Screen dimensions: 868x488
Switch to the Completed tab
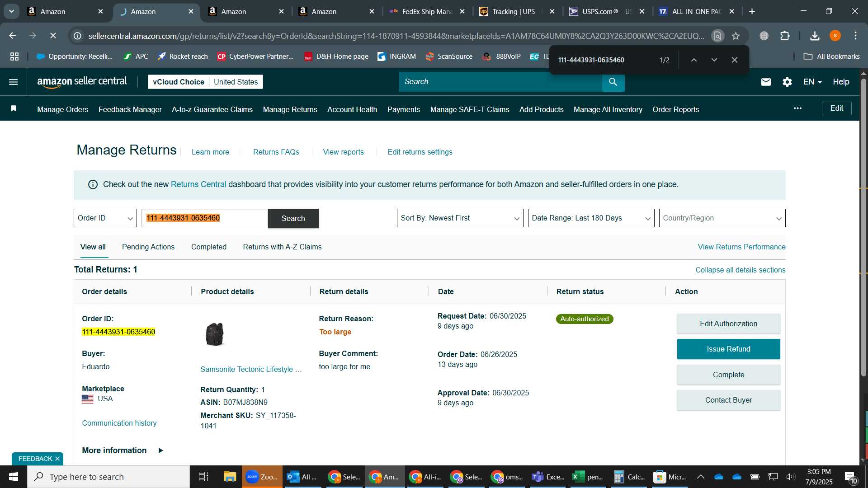click(x=209, y=247)
